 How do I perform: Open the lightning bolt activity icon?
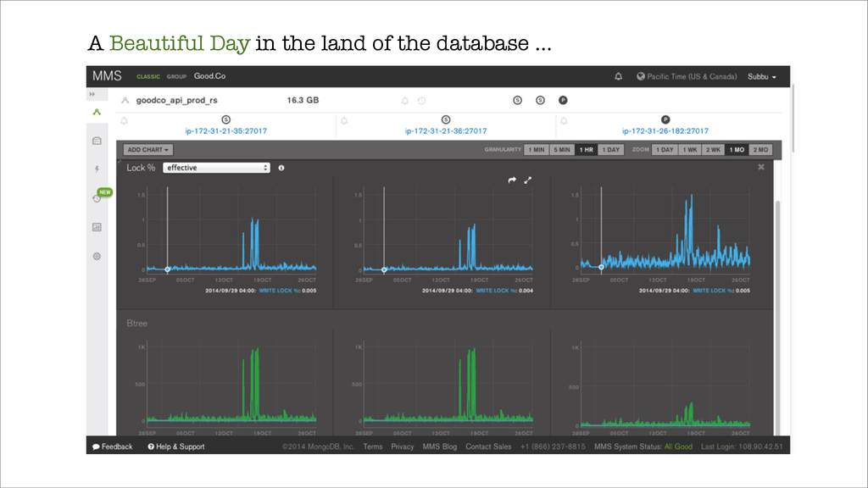pos(97,169)
